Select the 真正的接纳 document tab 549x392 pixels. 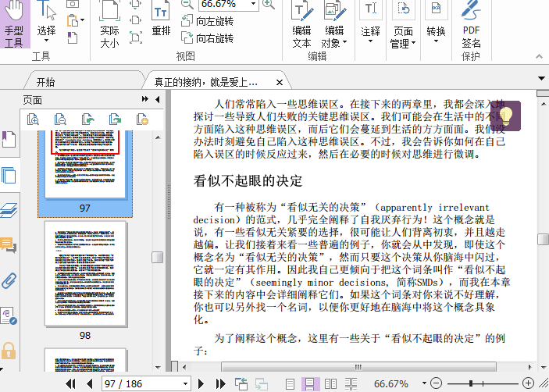coord(206,81)
